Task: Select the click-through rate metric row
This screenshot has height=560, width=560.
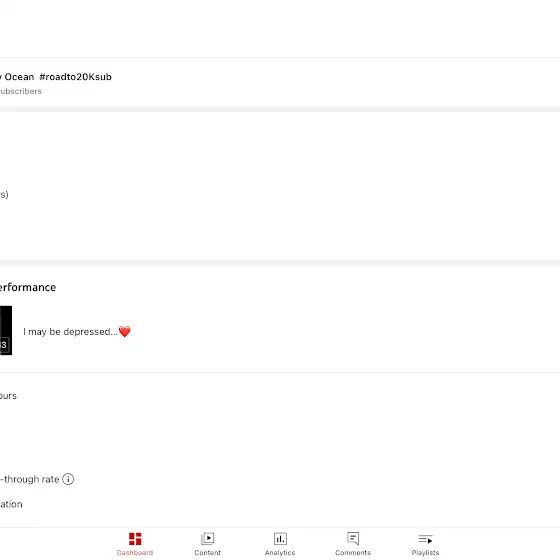Action: coord(280,479)
